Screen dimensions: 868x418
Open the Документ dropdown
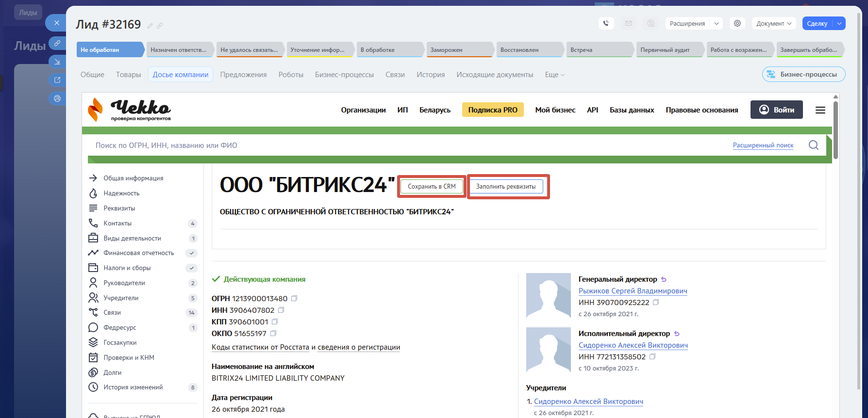coord(774,23)
